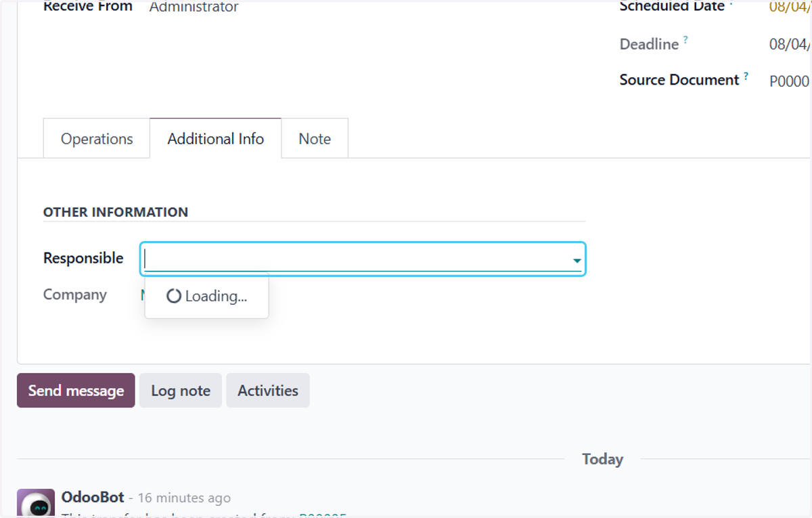Expand the Responsible dropdown arrow
The height and width of the screenshot is (518, 812).
(x=577, y=260)
